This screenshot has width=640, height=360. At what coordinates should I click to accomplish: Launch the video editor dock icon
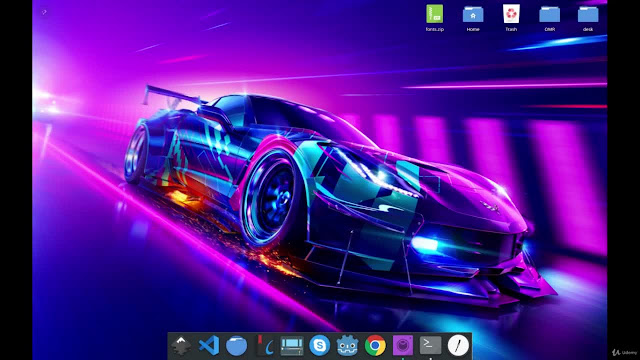click(292, 346)
